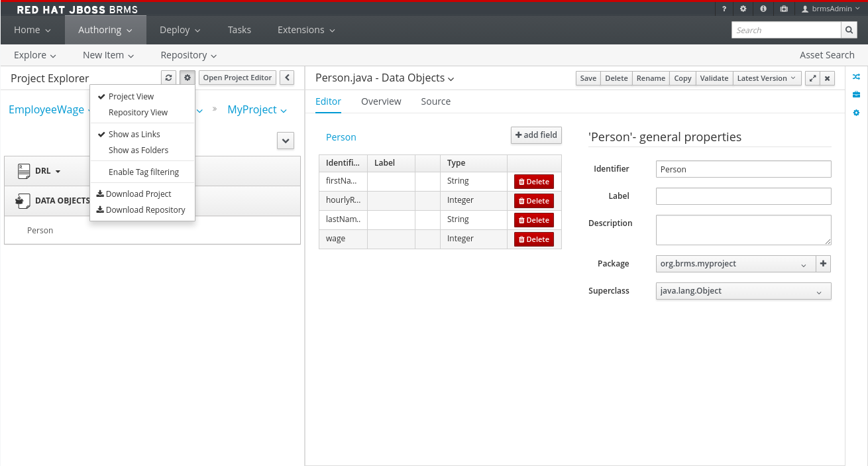868x466 pixels.
Task: Validate the data object
Action: point(714,78)
